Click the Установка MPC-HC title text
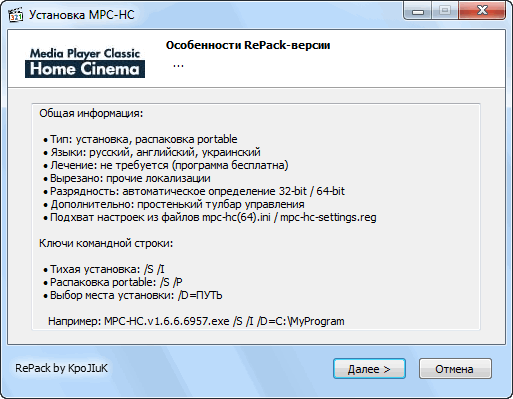Image resolution: width=513 pixels, height=399 pixels. pyautogui.click(x=82, y=15)
